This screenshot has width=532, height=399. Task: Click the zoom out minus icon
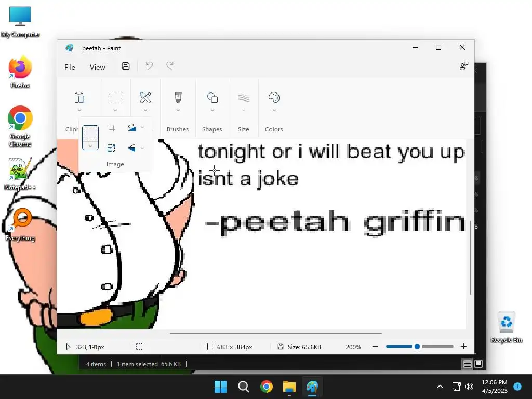[x=375, y=347]
